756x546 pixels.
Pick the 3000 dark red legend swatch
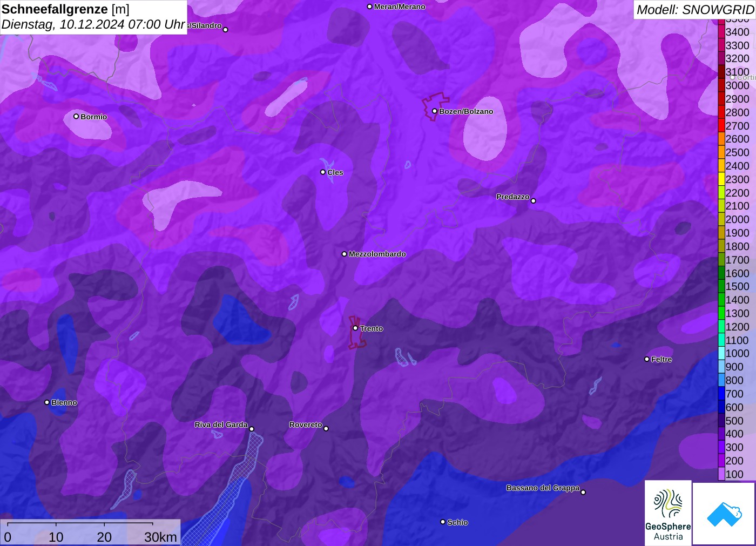pos(721,85)
